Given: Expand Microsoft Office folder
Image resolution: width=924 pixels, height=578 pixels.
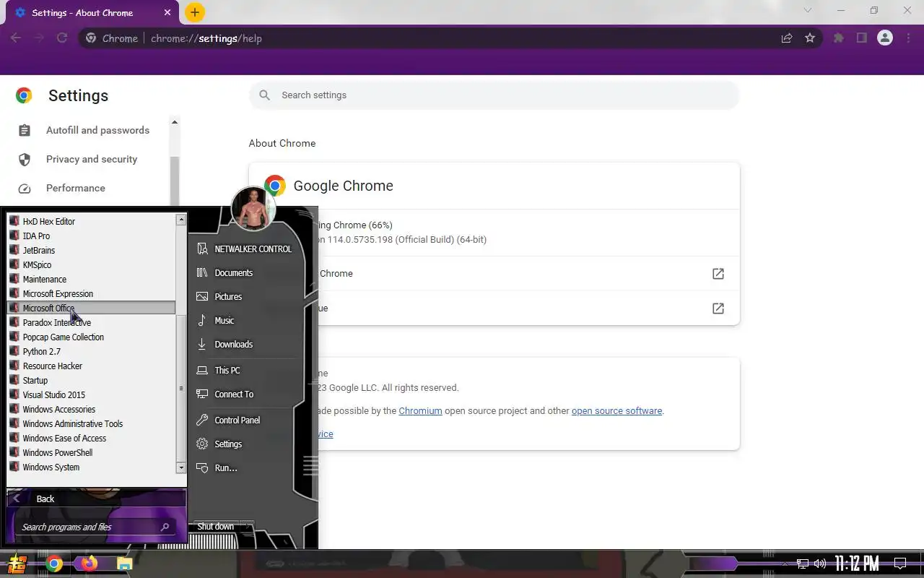Looking at the screenshot, I should (91, 308).
